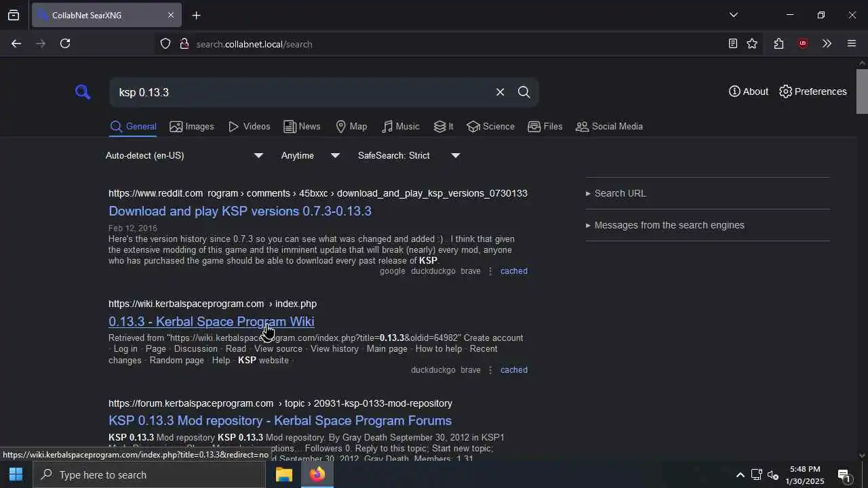Bookmark this page with star icon
Screen dimensions: 868x488
point(752,43)
